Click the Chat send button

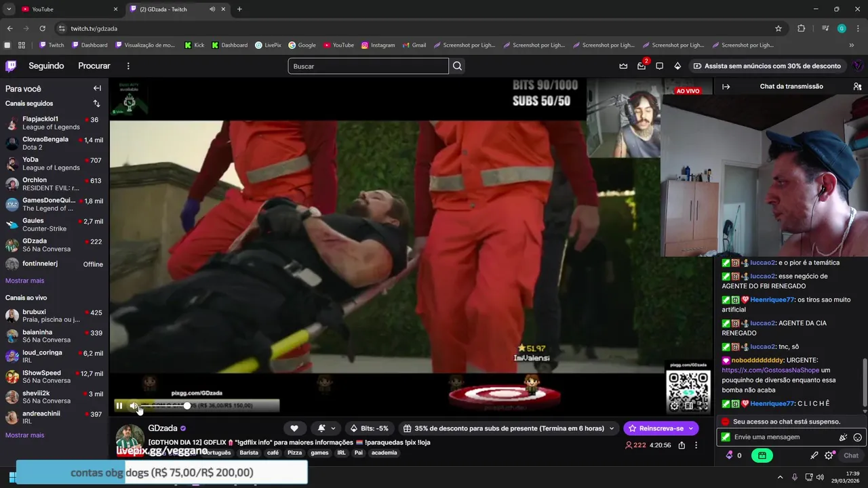point(851,455)
